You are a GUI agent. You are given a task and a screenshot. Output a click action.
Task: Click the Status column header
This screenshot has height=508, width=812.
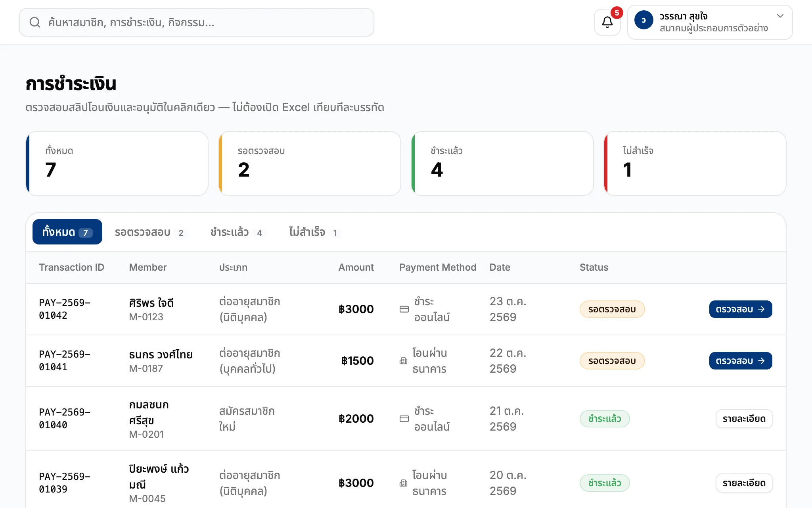tap(594, 267)
